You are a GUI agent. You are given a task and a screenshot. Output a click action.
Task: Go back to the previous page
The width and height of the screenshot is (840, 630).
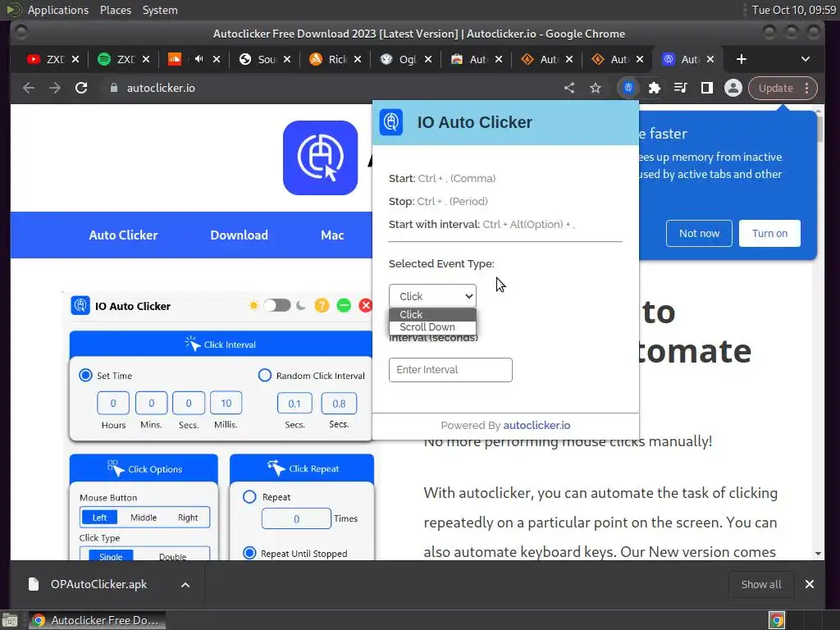[x=29, y=88]
